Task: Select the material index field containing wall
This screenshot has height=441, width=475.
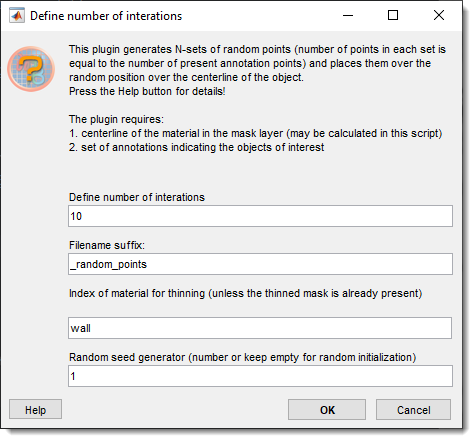Action: click(x=260, y=328)
